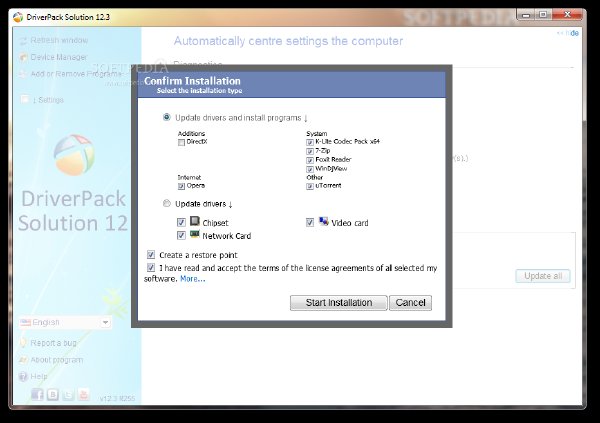This screenshot has height=423, width=600.
Task: Cancel the Confirm Installation dialog
Action: click(x=410, y=302)
